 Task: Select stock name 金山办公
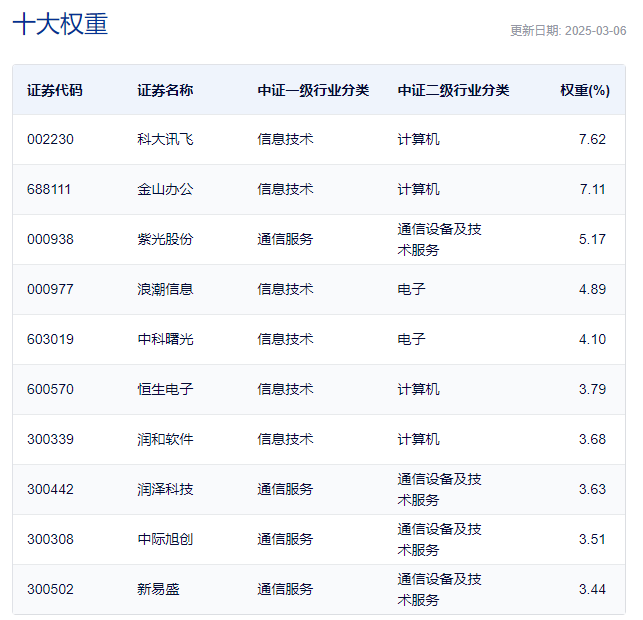click(x=165, y=189)
